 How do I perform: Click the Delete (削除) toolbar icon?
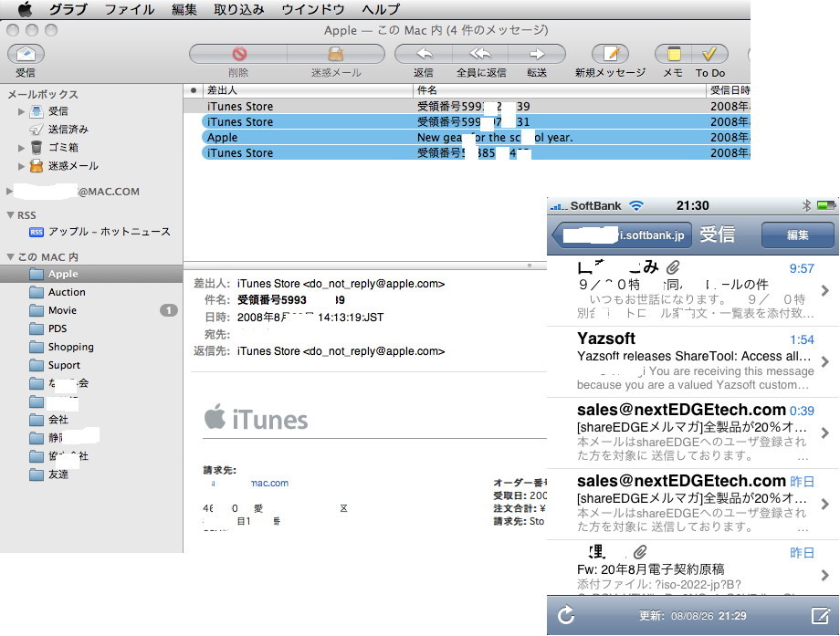click(239, 54)
